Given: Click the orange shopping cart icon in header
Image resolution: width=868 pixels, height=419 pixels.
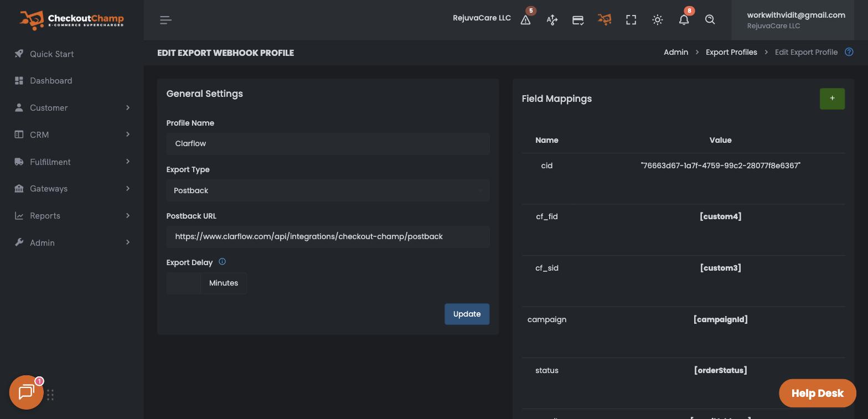Looking at the screenshot, I should pyautogui.click(x=604, y=19).
